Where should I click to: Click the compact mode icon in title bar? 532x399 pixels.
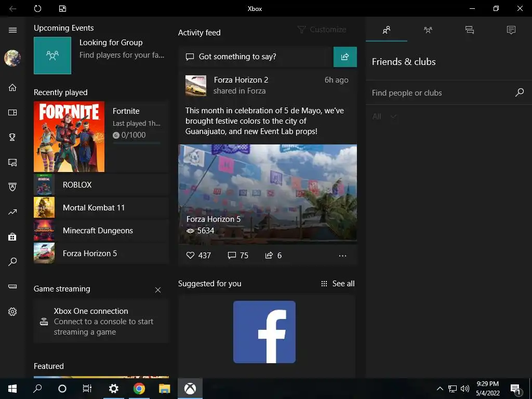63,8
